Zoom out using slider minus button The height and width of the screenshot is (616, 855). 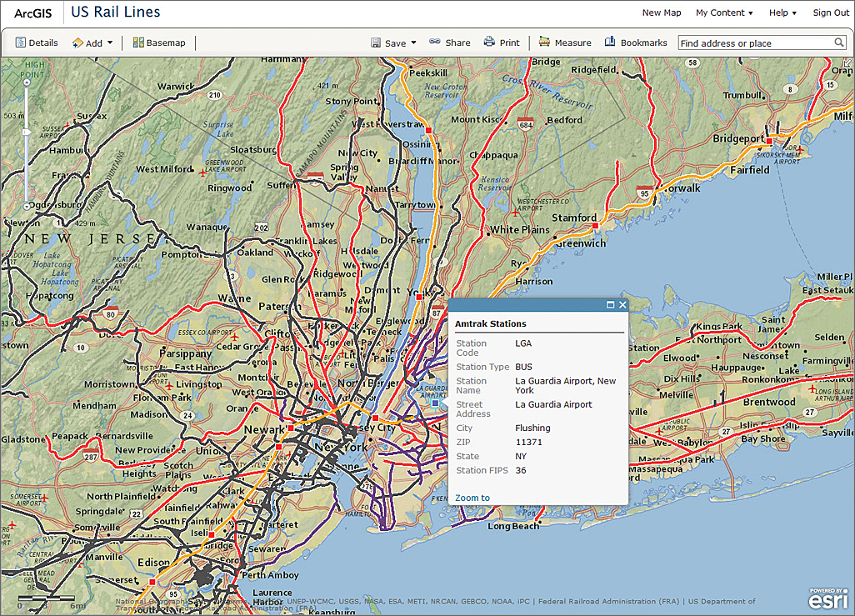26,206
